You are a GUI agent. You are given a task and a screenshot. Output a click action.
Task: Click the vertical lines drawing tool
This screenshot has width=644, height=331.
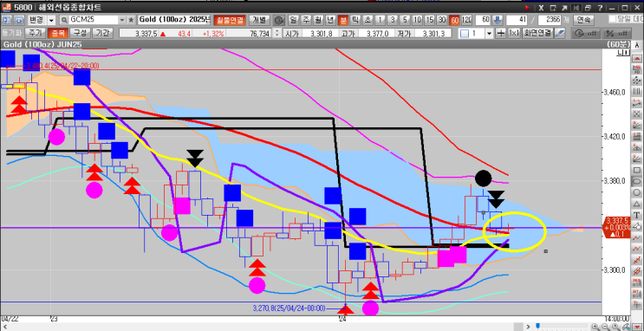tap(636, 91)
